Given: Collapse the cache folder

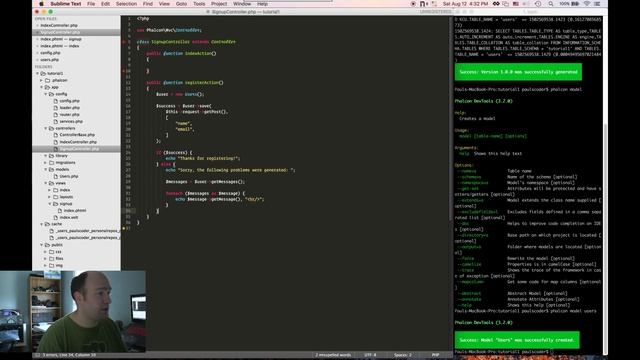Looking at the screenshot, I should [42, 224].
